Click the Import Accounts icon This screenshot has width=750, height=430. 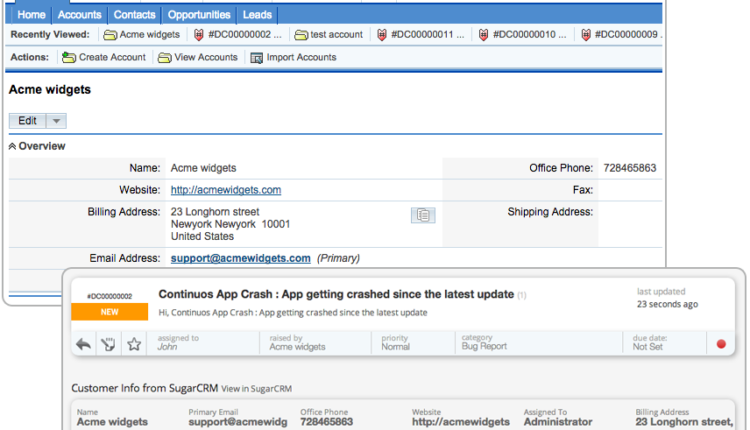pos(257,57)
